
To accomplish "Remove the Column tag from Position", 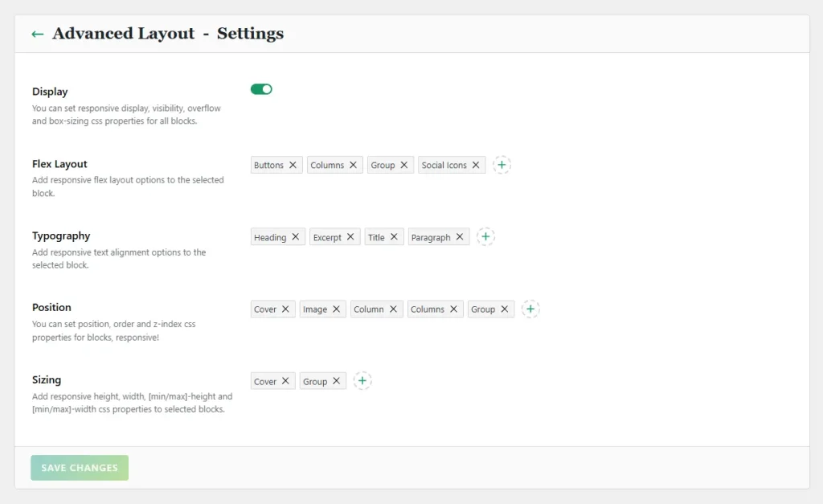I will tap(393, 309).
